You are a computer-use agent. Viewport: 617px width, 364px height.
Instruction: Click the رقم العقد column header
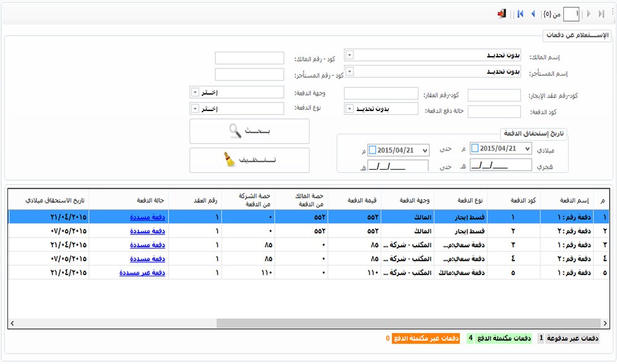click(x=195, y=201)
